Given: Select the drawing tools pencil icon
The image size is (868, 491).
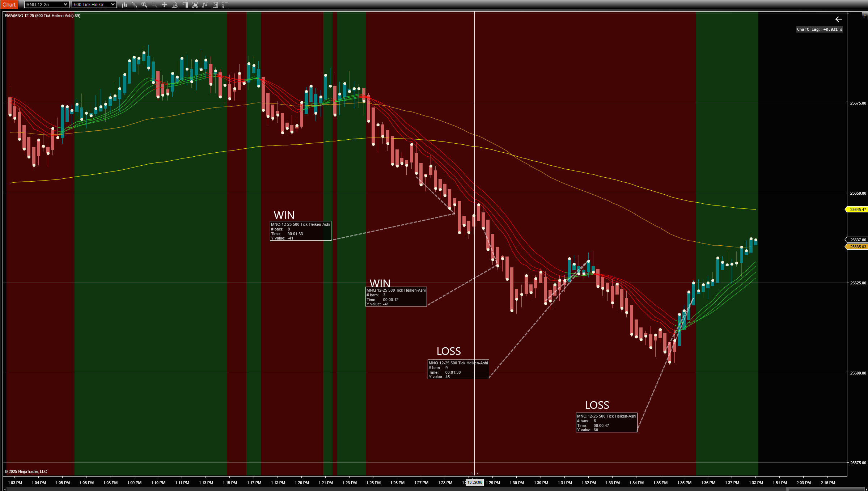Looking at the screenshot, I should [x=134, y=5].
